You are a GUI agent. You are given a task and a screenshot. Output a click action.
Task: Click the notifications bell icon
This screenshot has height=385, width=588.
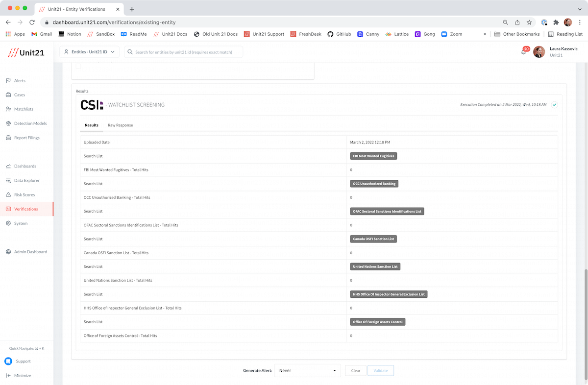524,51
